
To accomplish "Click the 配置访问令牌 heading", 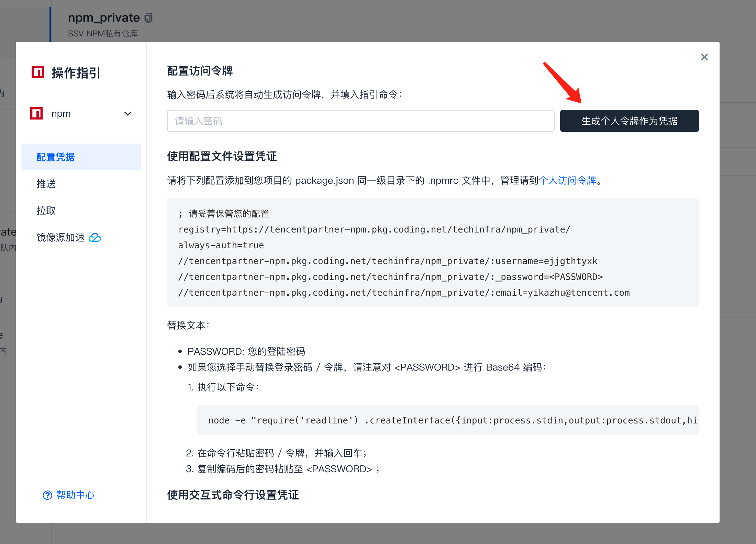I will coord(200,71).
